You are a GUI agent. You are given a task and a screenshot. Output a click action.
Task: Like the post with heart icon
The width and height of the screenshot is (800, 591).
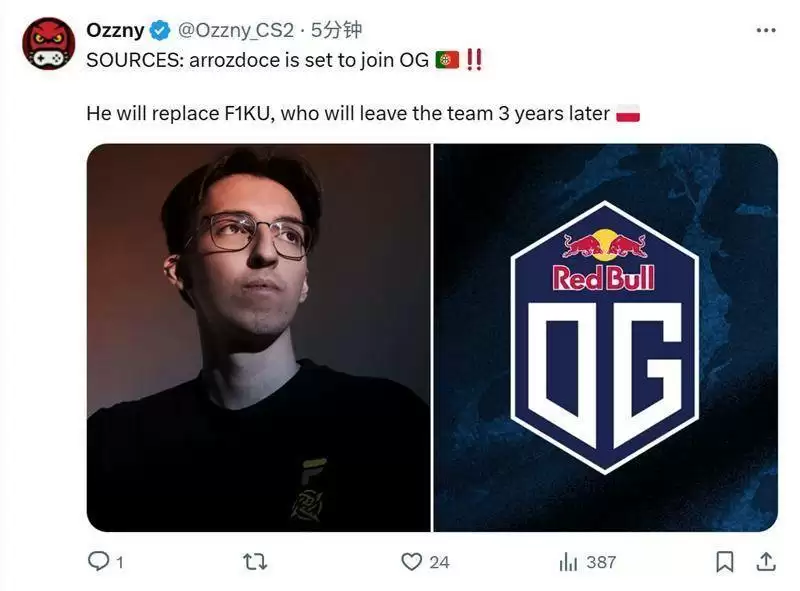click(x=411, y=562)
